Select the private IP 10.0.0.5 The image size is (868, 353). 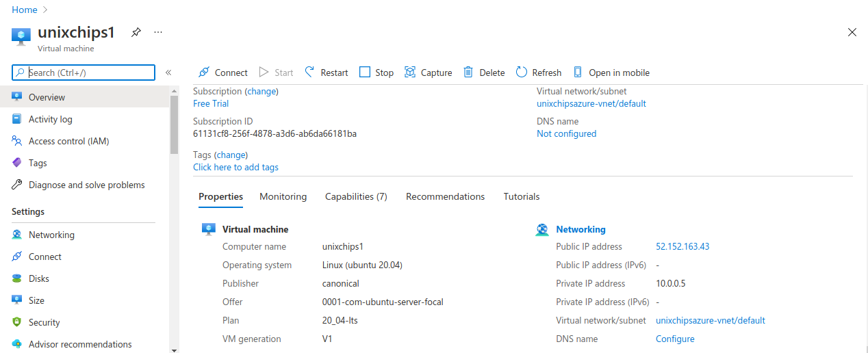tap(670, 283)
